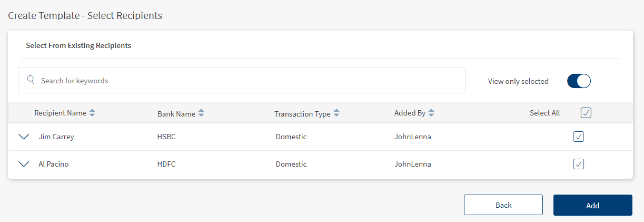Sort by Transaction Type arrows icon
This screenshot has height=222, width=644.
tap(336, 113)
